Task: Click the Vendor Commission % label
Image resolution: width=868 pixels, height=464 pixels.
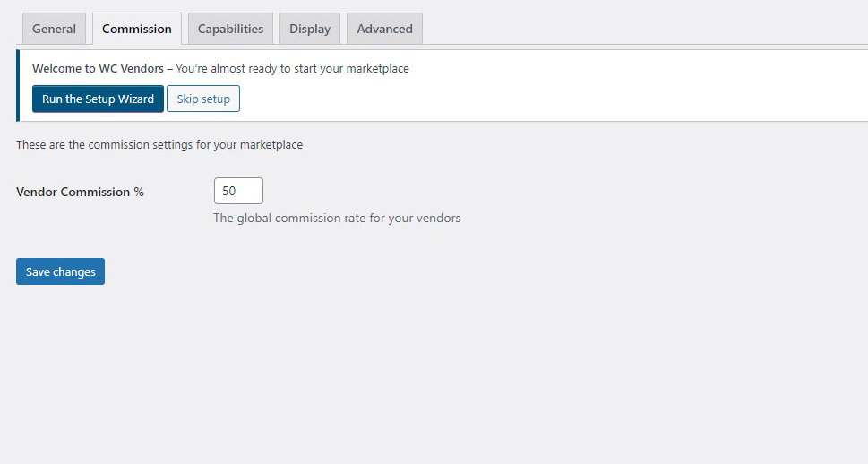Action: (80, 192)
